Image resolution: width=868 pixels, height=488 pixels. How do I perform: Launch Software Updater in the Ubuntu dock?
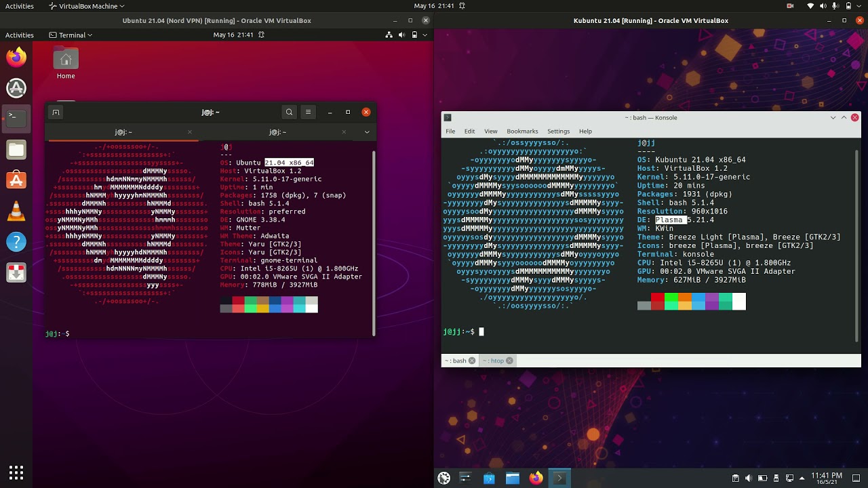(16, 87)
